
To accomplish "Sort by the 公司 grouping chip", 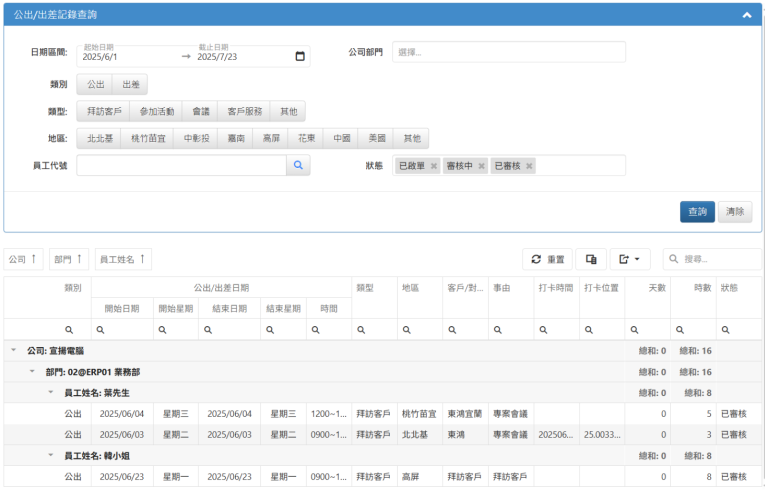I will [23, 259].
